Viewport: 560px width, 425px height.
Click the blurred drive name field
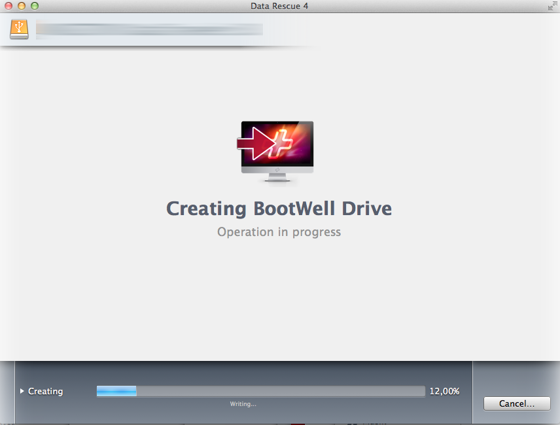[x=149, y=29]
